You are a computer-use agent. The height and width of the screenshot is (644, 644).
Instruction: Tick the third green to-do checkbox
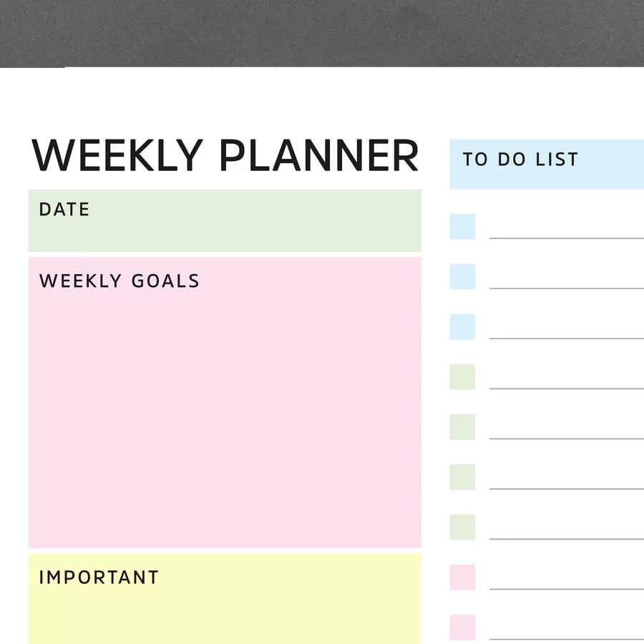462,477
